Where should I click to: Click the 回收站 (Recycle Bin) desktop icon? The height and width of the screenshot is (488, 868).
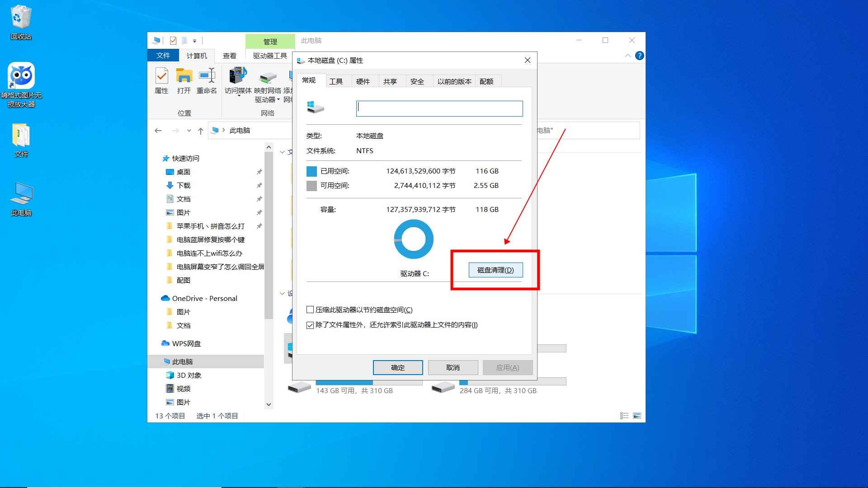tap(20, 18)
